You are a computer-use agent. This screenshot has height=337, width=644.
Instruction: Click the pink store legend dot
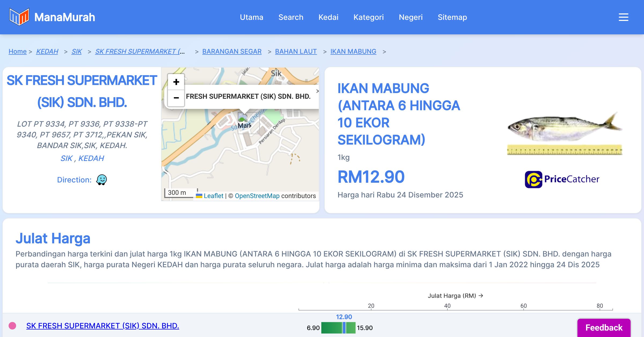point(12,326)
